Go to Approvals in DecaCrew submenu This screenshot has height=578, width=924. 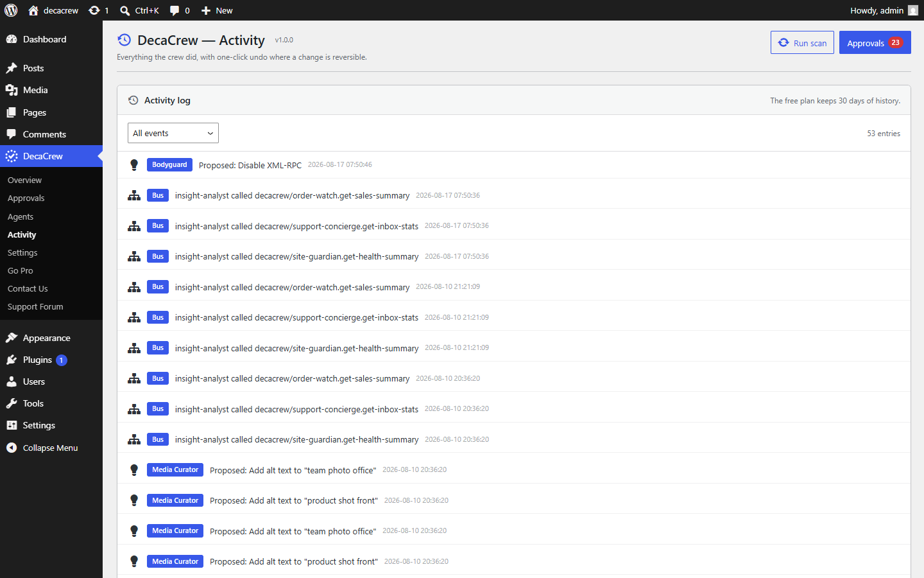click(x=26, y=198)
